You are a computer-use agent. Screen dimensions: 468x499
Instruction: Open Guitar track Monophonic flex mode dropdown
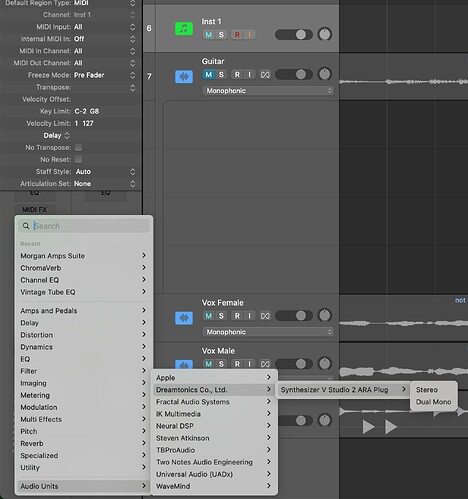[x=268, y=91]
